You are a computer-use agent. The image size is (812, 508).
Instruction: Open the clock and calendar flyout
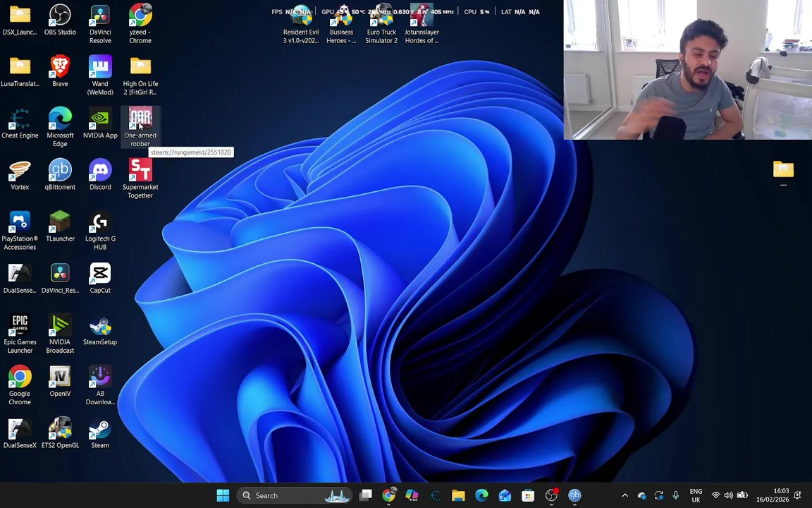(x=773, y=495)
